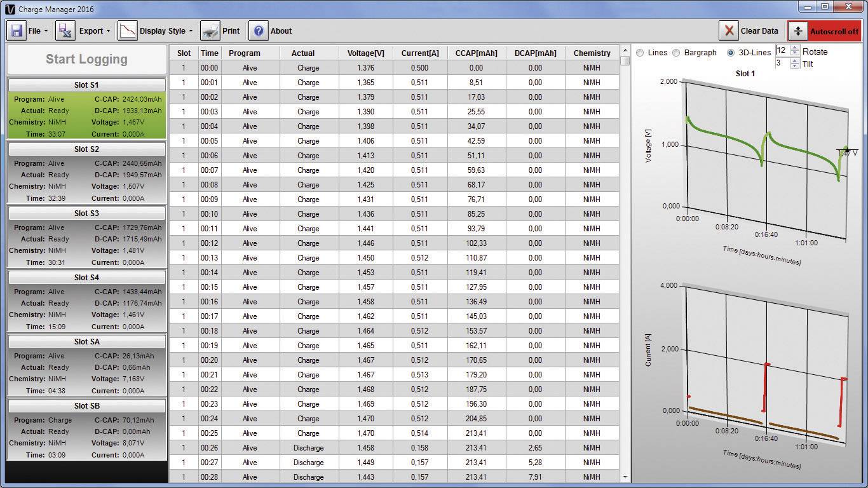Open the Export dropdown arrow
The width and height of the screenshot is (868, 488).
(108, 30)
